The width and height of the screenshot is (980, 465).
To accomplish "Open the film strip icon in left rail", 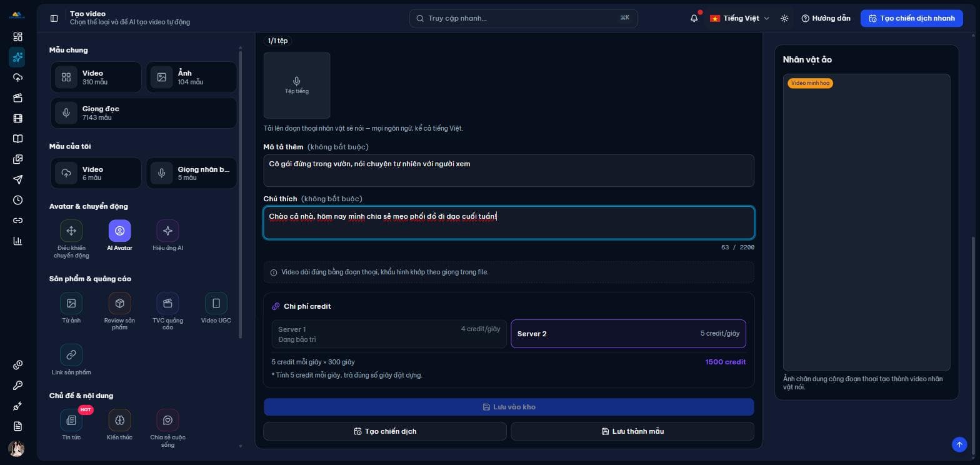I will tap(17, 118).
